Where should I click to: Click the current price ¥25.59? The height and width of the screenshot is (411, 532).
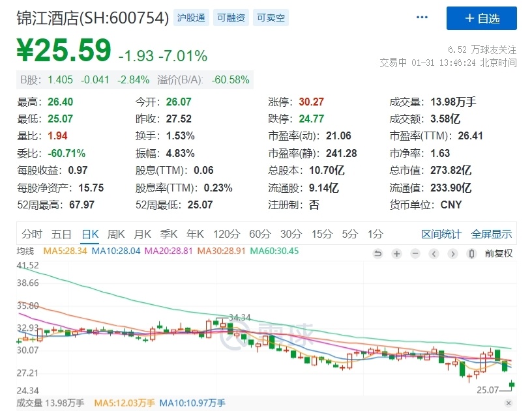(x=64, y=50)
